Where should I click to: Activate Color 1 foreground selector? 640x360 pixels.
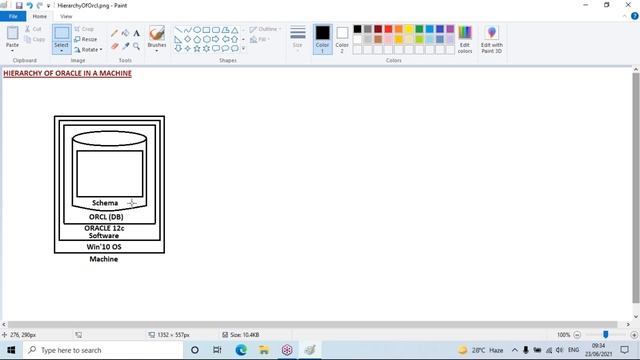[x=322, y=39]
